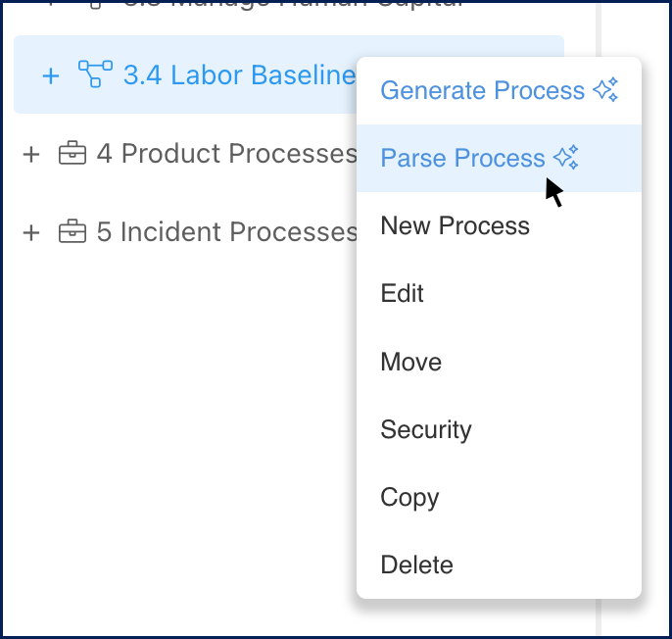
Task: Select the Move menu option
Action: (x=410, y=362)
